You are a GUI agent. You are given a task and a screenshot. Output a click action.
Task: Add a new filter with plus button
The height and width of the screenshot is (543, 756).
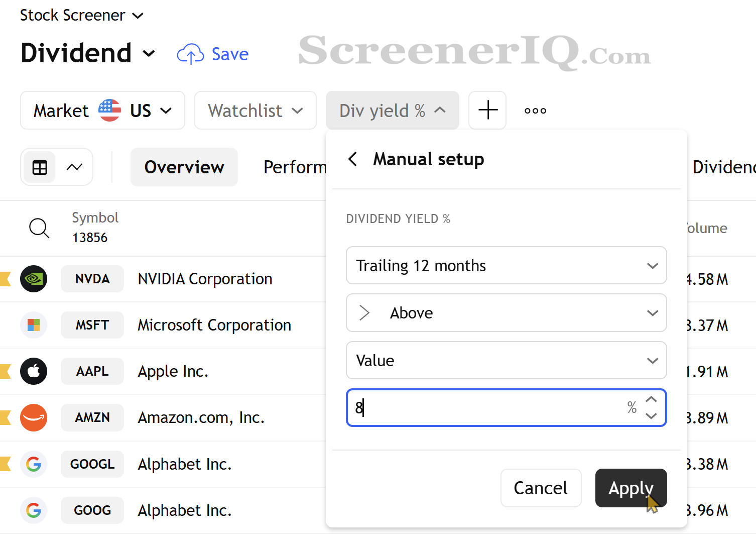487,111
